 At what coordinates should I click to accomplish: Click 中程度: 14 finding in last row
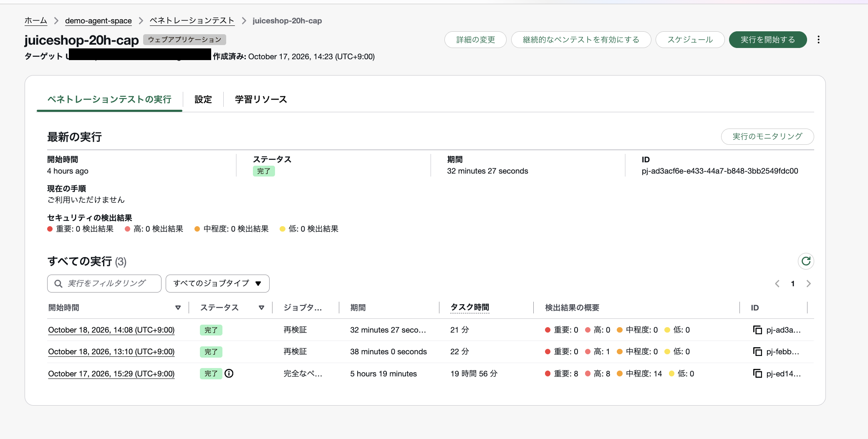639,374
